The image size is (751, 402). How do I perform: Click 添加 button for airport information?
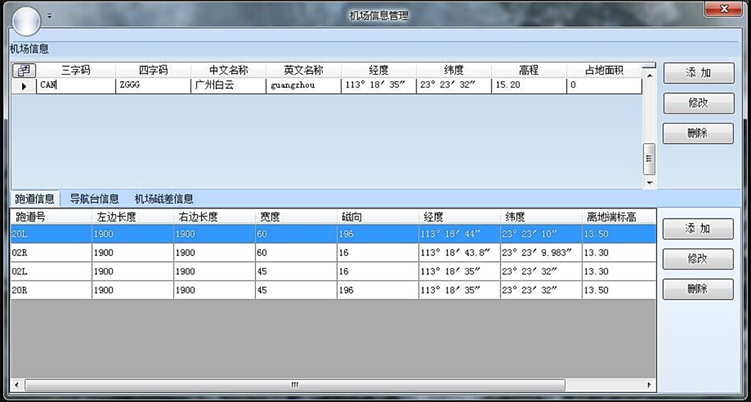tap(698, 74)
